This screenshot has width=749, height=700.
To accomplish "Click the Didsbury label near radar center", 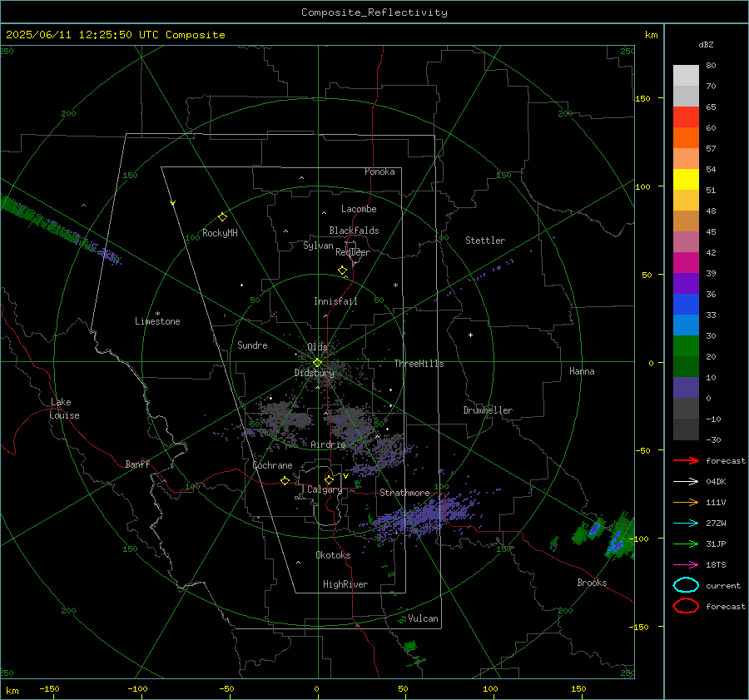I will [314, 373].
